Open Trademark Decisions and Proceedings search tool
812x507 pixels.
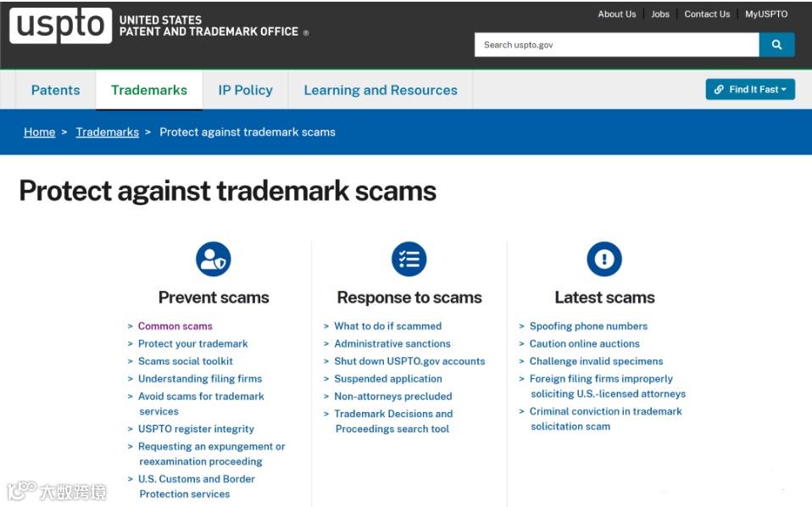(393, 421)
